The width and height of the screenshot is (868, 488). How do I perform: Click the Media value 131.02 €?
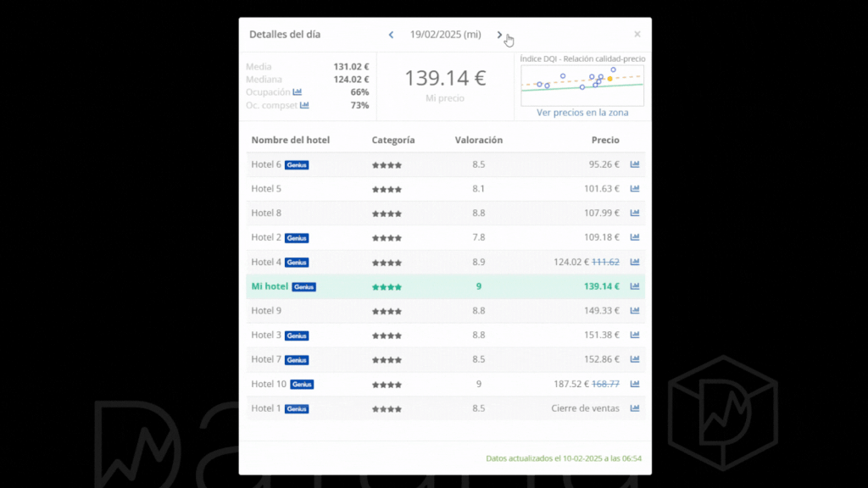pos(351,66)
